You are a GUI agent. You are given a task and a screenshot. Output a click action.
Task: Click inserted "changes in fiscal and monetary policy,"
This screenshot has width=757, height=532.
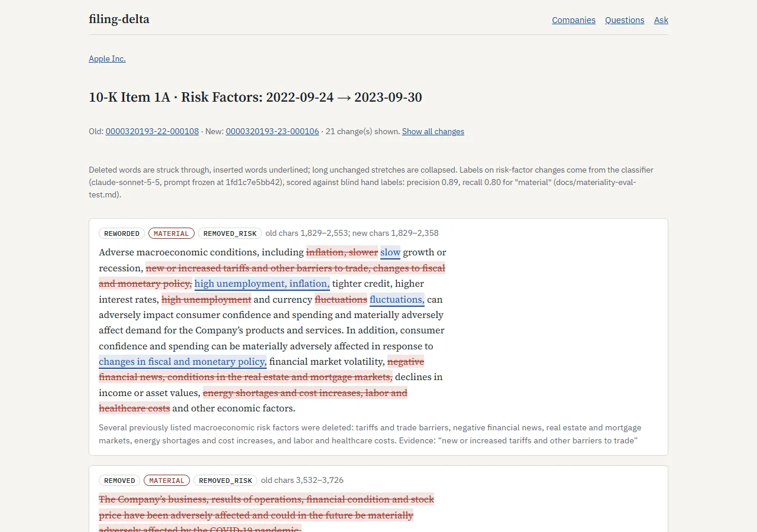pos(183,362)
